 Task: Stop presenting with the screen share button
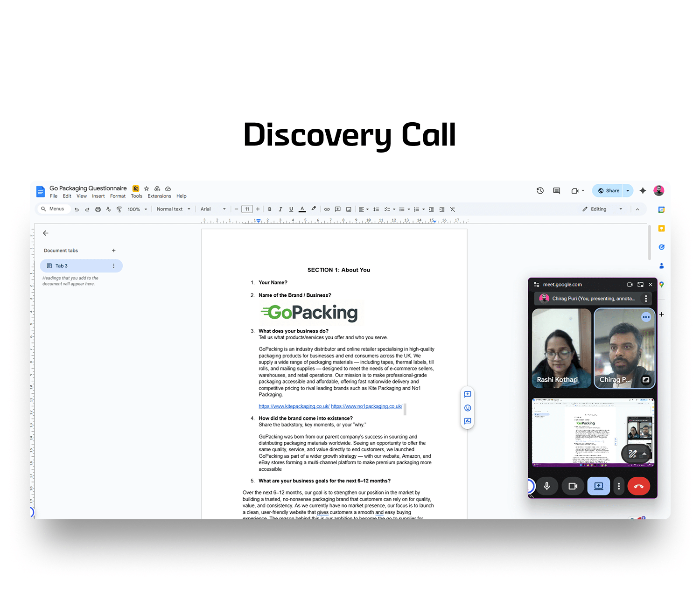click(x=598, y=486)
